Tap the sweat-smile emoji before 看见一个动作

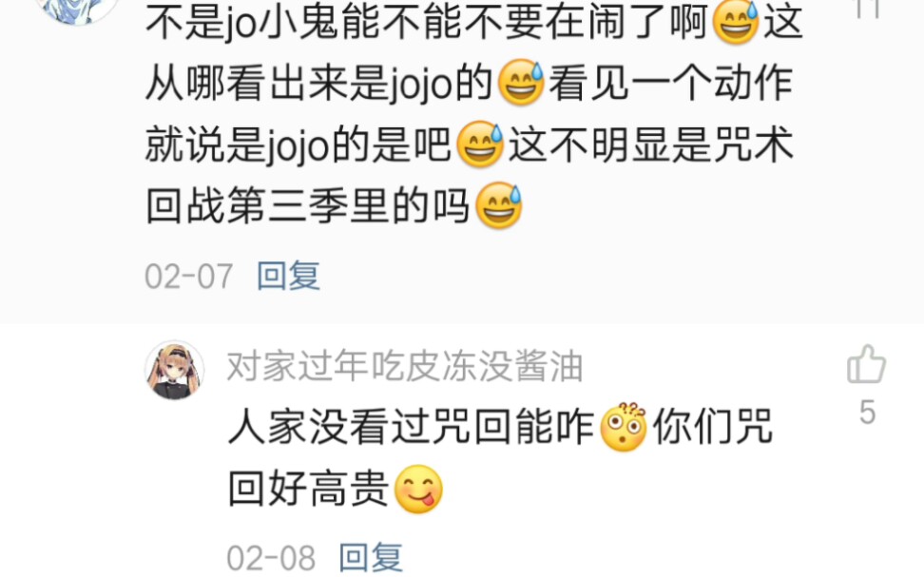tap(521, 83)
